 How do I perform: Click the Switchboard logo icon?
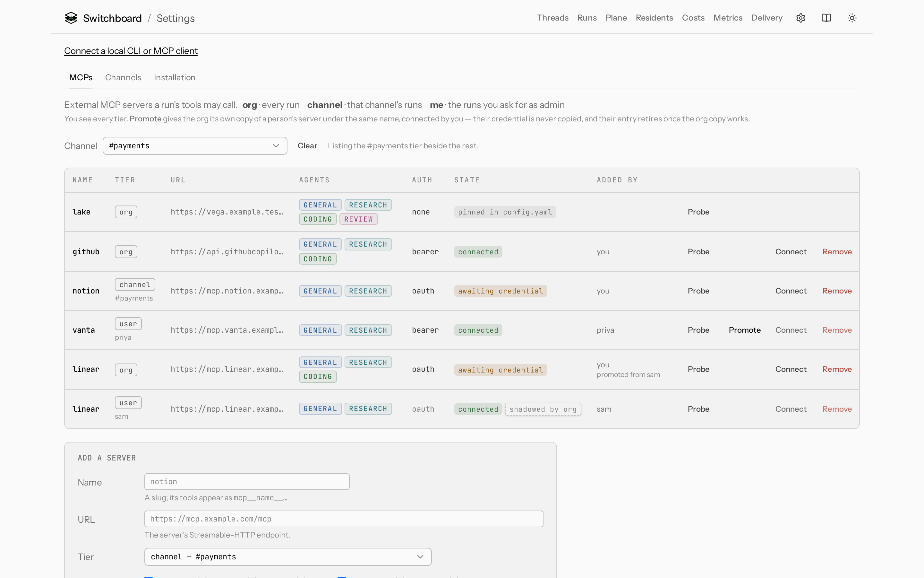tap(71, 18)
